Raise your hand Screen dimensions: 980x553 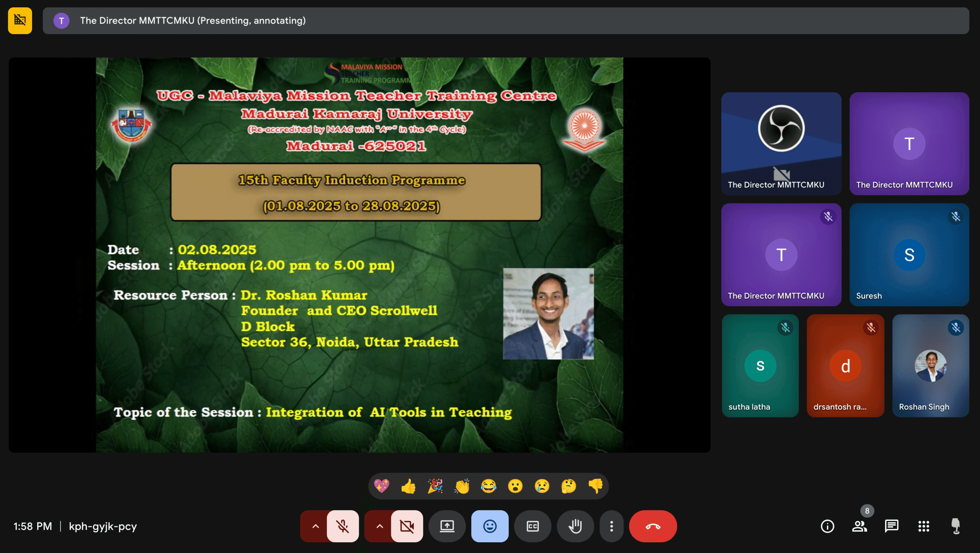[x=575, y=526]
